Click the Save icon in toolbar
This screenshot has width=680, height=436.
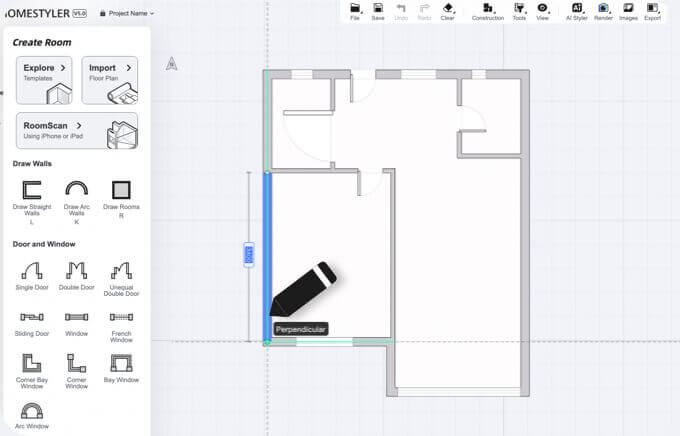coord(378,11)
